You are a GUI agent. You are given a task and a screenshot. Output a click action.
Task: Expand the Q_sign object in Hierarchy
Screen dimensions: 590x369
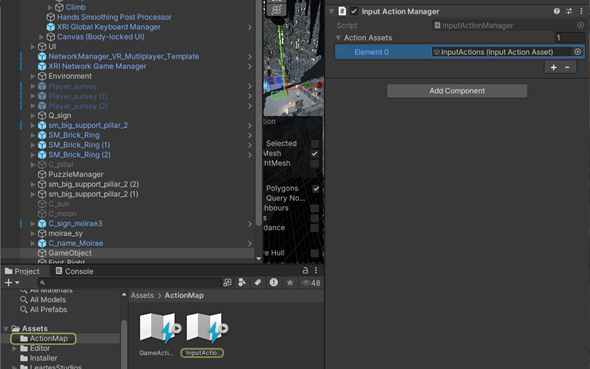click(33, 115)
